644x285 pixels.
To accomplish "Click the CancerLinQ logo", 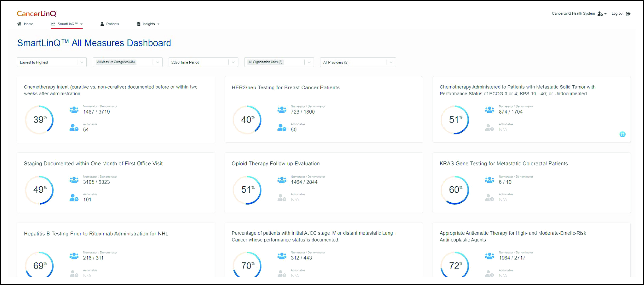I will coord(37,14).
